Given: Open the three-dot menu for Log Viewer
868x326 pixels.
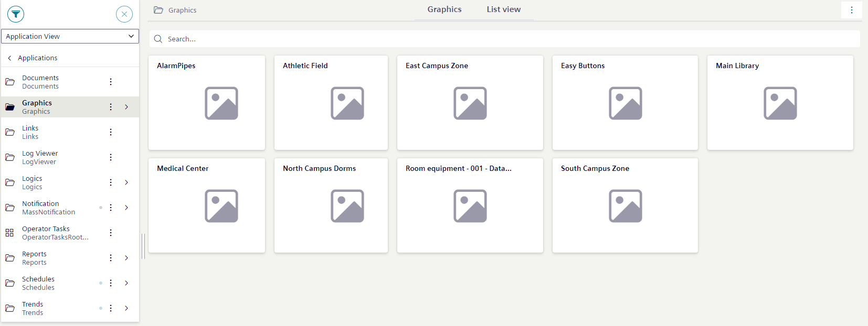Looking at the screenshot, I should [111, 157].
